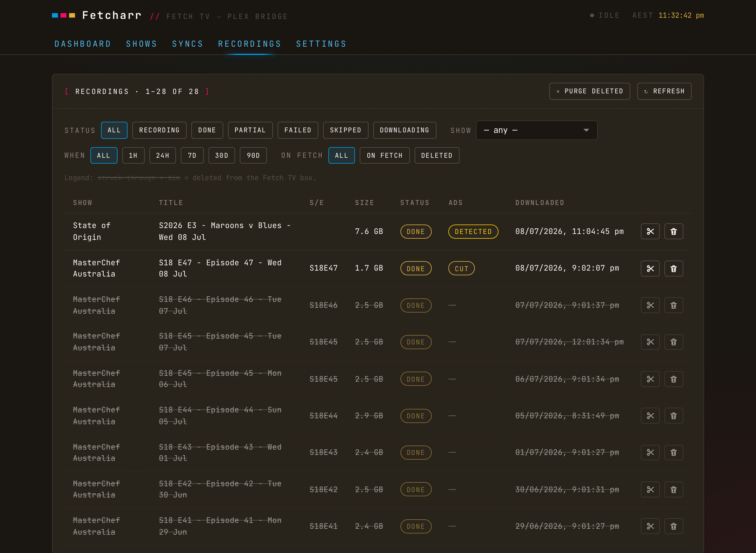Filter status by RECORDING

tap(159, 130)
